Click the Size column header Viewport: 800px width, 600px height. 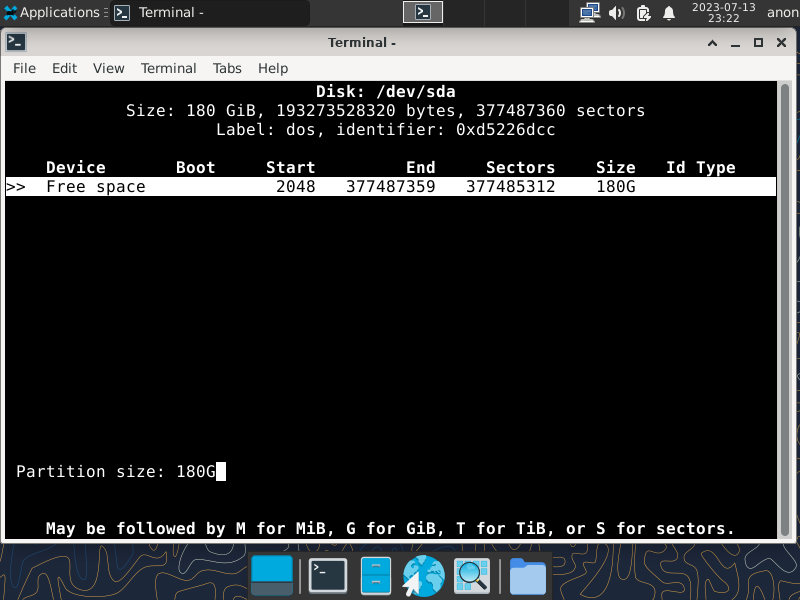pyautogui.click(x=616, y=167)
